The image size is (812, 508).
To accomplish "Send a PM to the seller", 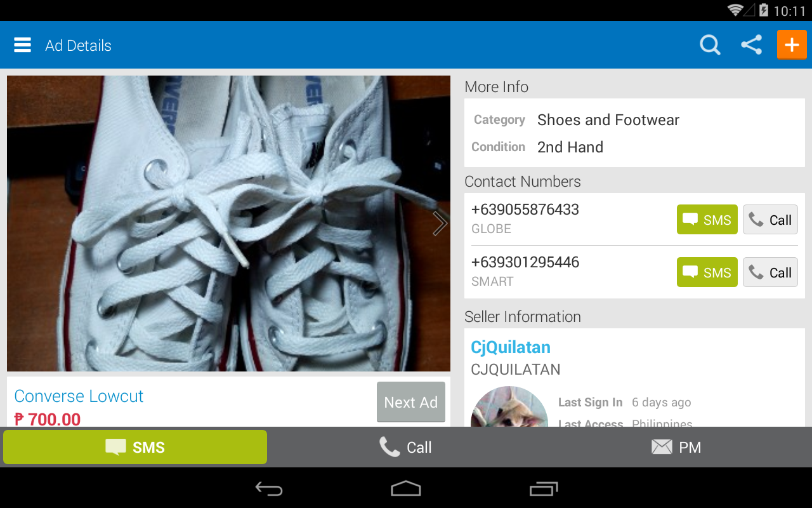I will click(676, 447).
